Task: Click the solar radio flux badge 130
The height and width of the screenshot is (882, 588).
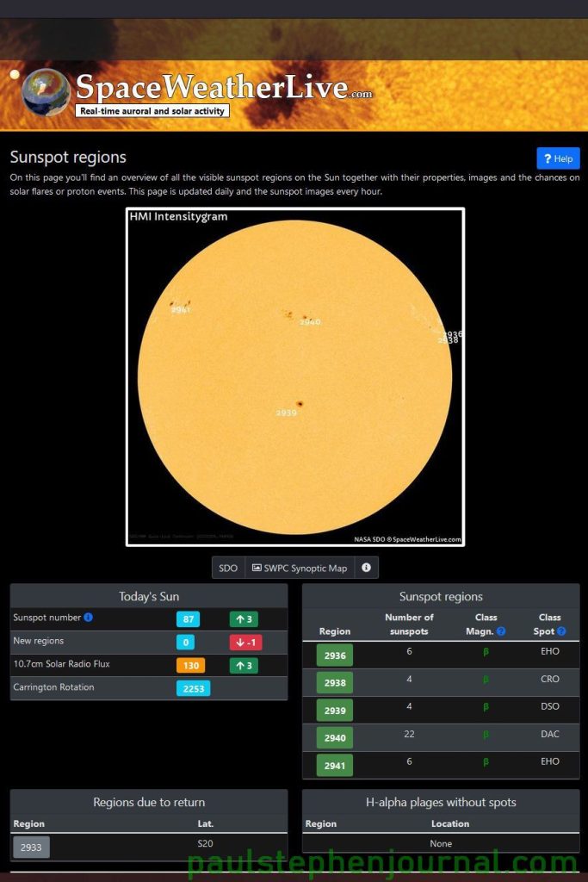Action: coord(190,666)
